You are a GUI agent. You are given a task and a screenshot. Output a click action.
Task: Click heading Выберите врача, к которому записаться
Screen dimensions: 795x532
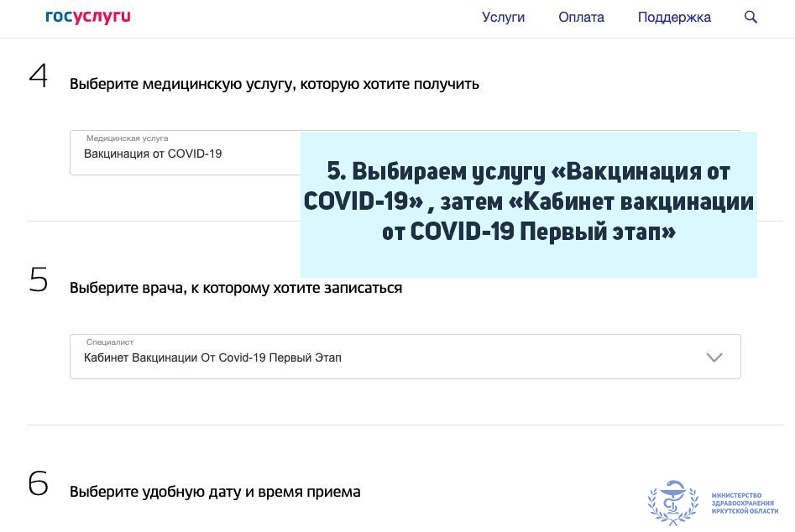(235, 288)
